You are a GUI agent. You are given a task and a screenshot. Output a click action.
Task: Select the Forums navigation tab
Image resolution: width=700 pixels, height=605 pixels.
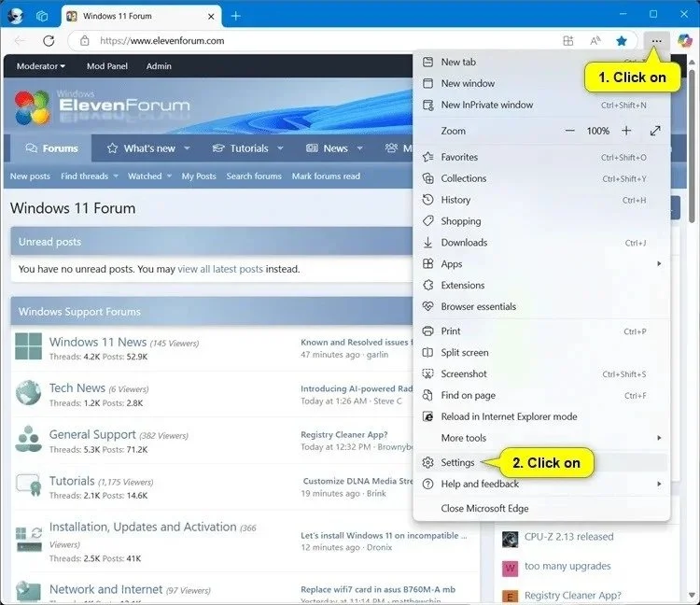point(51,148)
